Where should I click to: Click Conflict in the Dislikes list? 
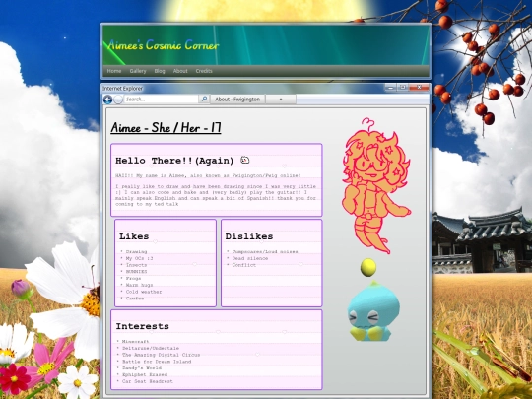[244, 265]
